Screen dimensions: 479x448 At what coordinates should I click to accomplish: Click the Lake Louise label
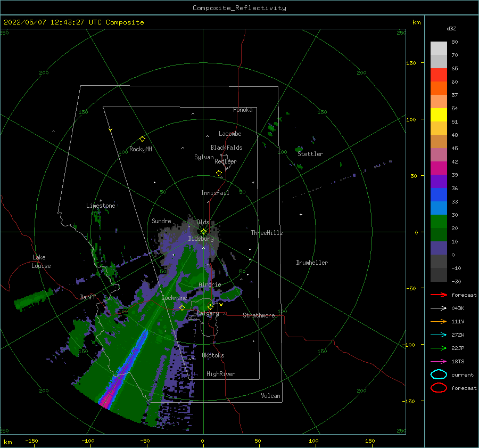click(41, 262)
